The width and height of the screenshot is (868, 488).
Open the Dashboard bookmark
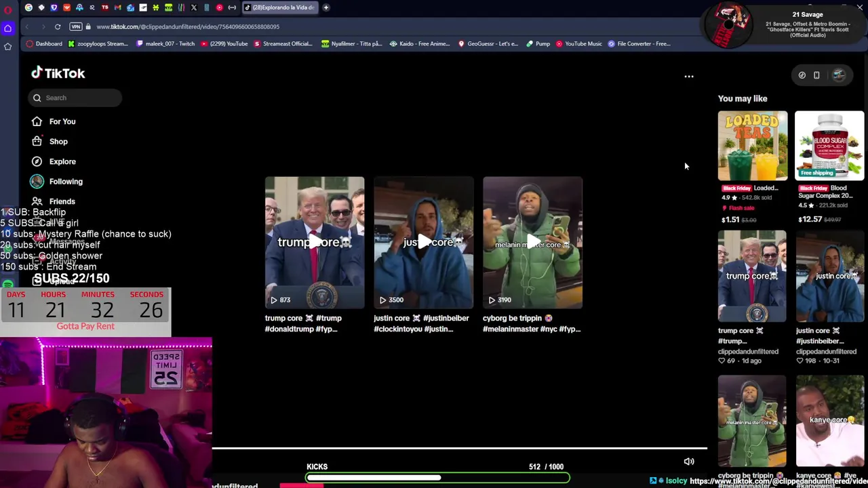[45, 43]
